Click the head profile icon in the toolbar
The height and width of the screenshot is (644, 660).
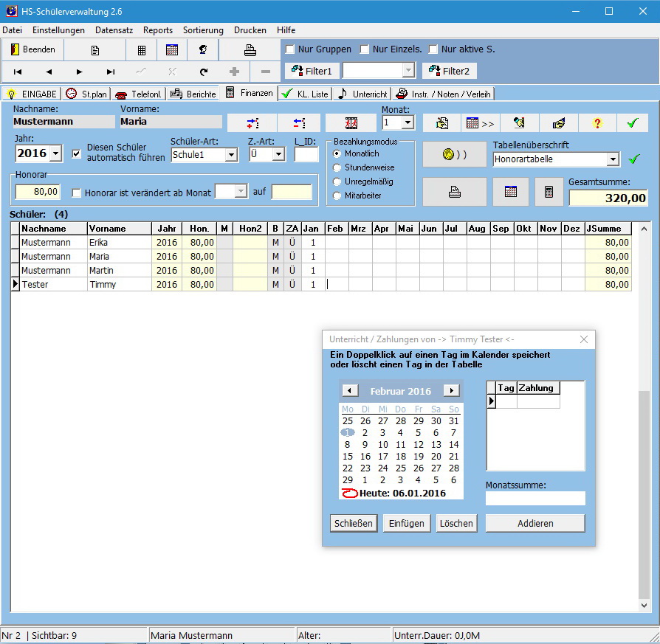point(203,50)
